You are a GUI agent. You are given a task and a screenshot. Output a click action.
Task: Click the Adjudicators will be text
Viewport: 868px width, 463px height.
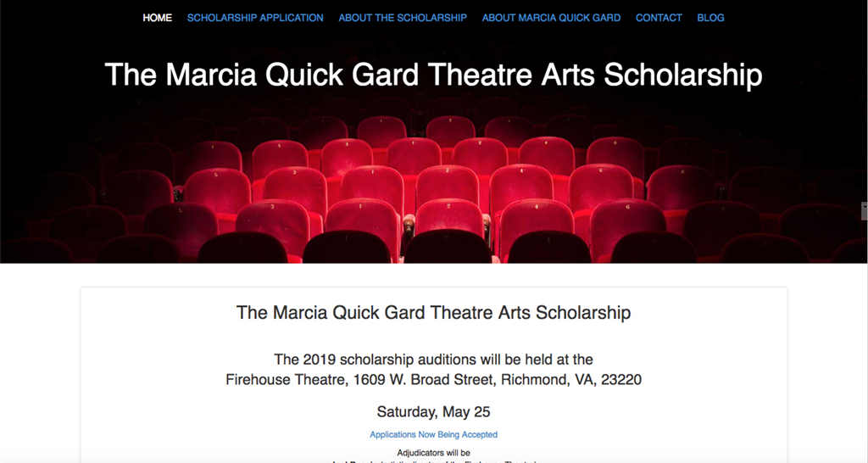tap(433, 453)
